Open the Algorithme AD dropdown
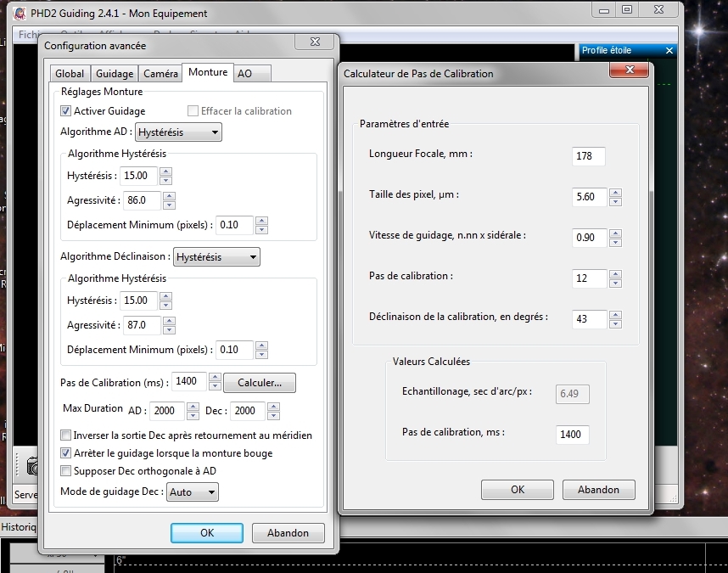728x573 pixels. click(178, 132)
